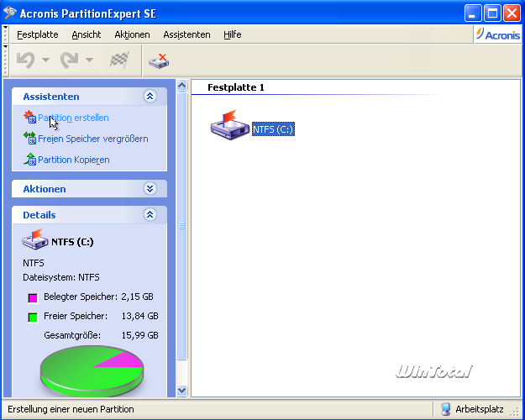The height and width of the screenshot is (420, 525).
Task: Click the Redo arrow toolbar icon
Action: 70,60
